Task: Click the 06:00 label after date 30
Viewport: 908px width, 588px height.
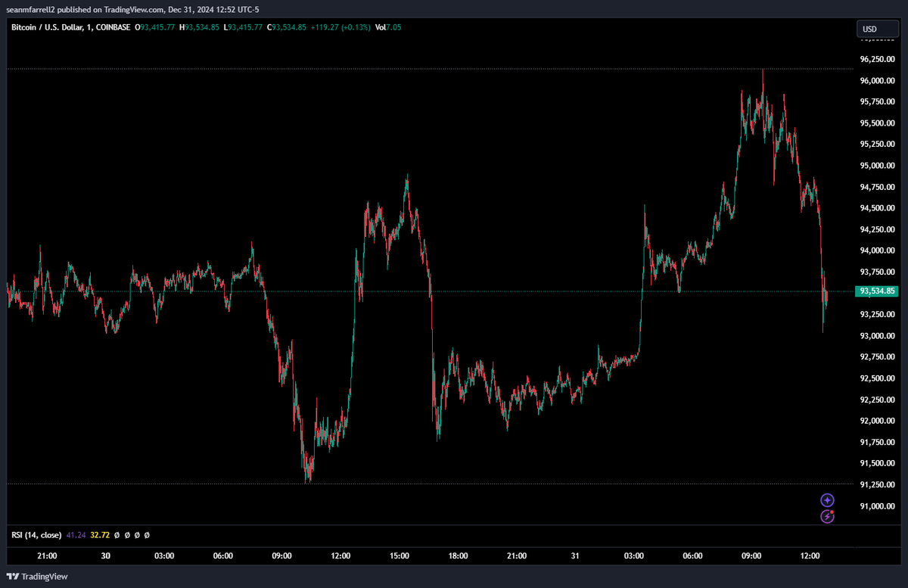Action: [223, 556]
